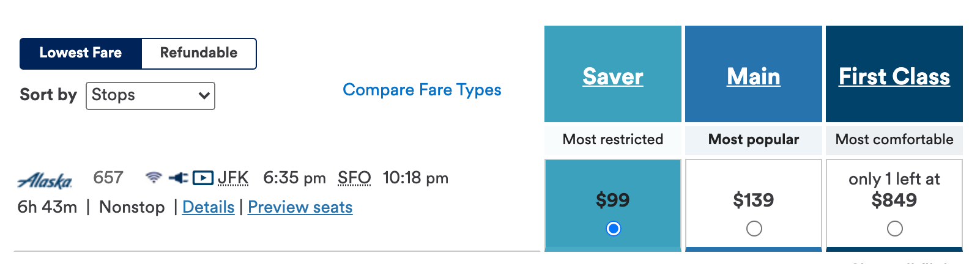Open flight Details link
980x264 pixels.
pyautogui.click(x=208, y=207)
